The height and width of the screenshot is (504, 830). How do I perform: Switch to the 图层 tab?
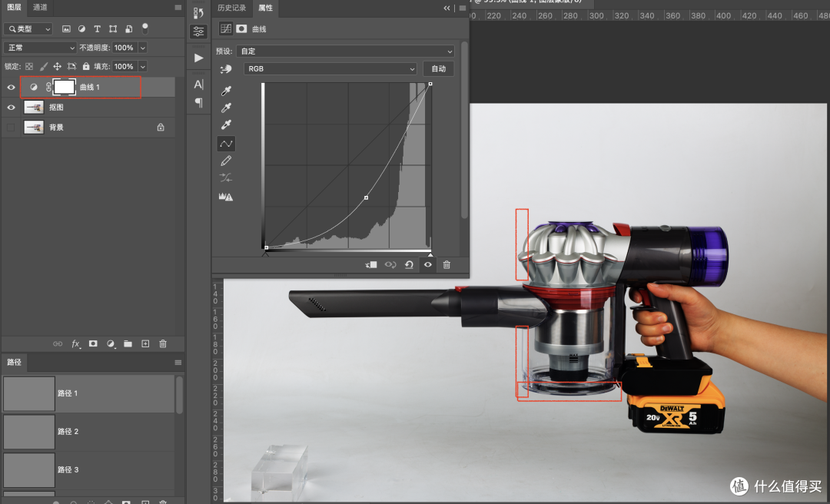[x=15, y=8]
